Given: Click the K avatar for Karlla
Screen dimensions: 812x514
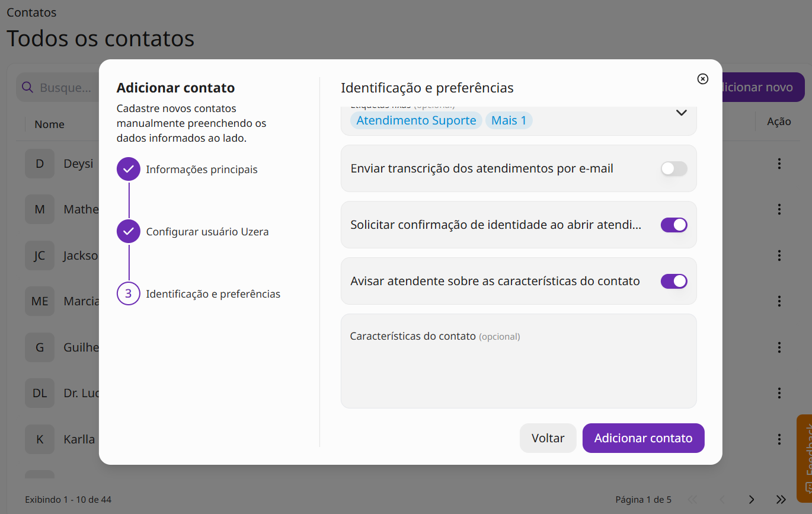Looking at the screenshot, I should pyautogui.click(x=40, y=439).
